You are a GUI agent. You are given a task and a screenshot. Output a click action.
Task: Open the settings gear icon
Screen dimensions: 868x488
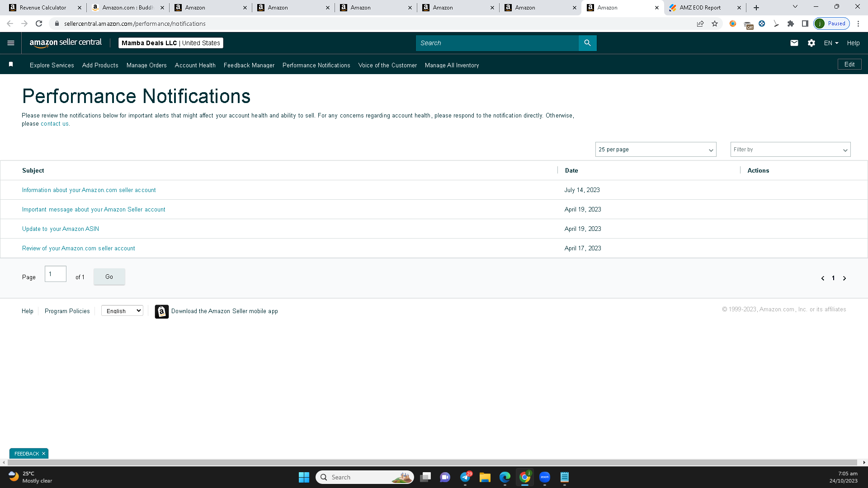(811, 43)
